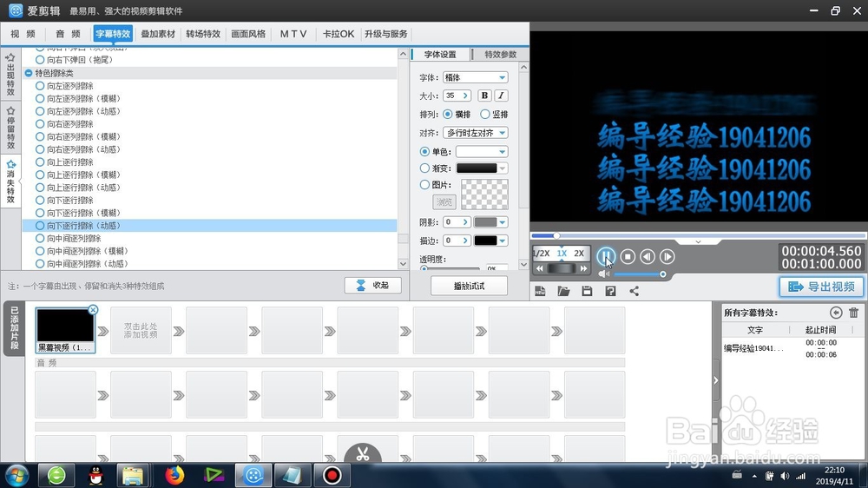Open the gradient color dropdown
The width and height of the screenshot is (868, 488).
pyautogui.click(x=482, y=168)
